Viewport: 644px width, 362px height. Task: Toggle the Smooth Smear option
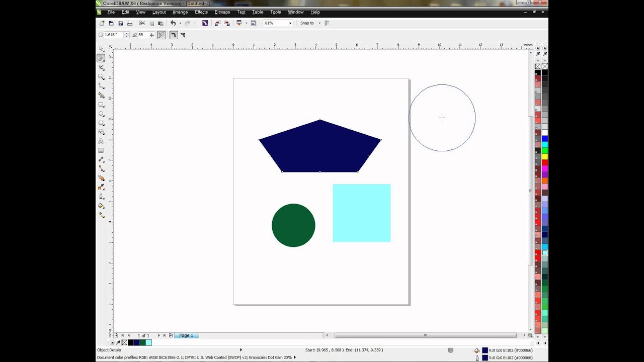click(174, 35)
